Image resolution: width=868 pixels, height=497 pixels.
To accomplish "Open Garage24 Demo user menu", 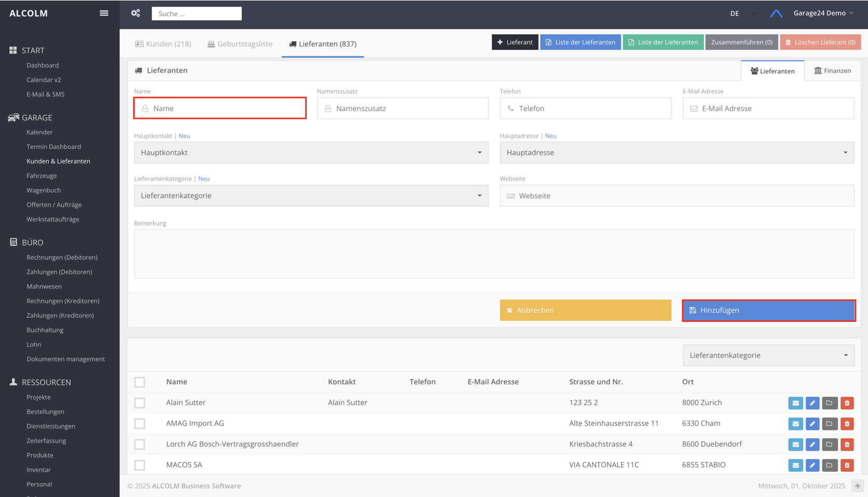I will (823, 13).
